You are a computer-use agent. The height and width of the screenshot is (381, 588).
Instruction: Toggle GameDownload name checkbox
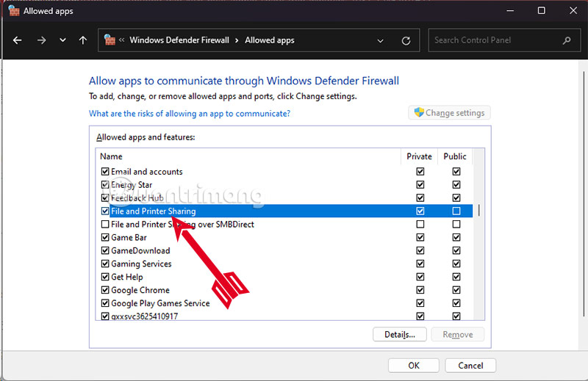105,250
